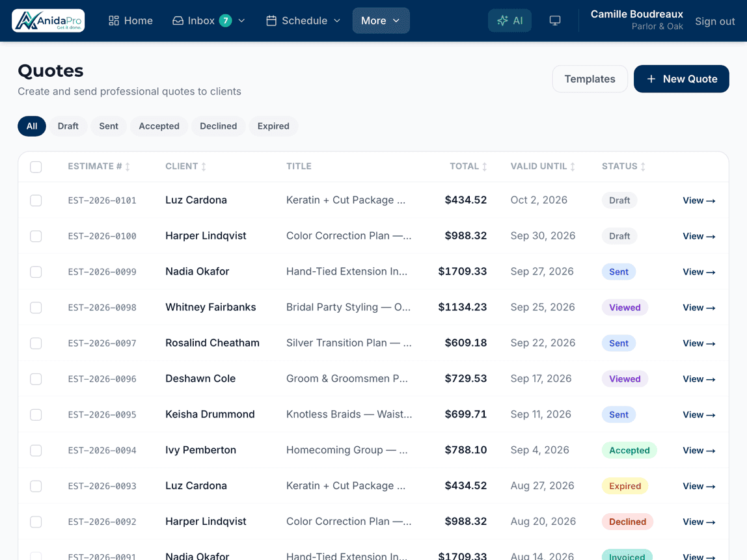Click the monitor display icon
Screen dimensions: 747x560
pyautogui.click(x=555, y=20)
